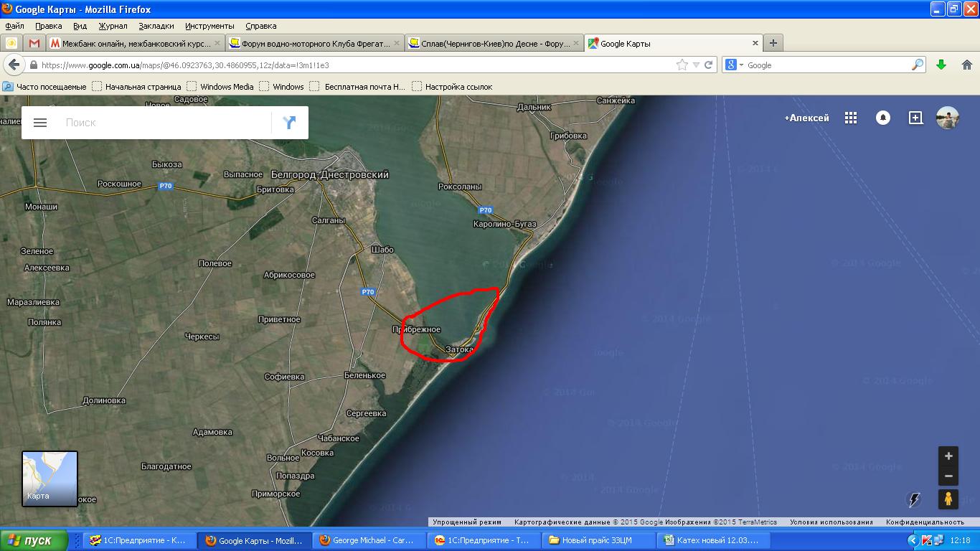Open the search engine selector dropdown
The height and width of the screenshot is (551, 980).
pyautogui.click(x=735, y=65)
